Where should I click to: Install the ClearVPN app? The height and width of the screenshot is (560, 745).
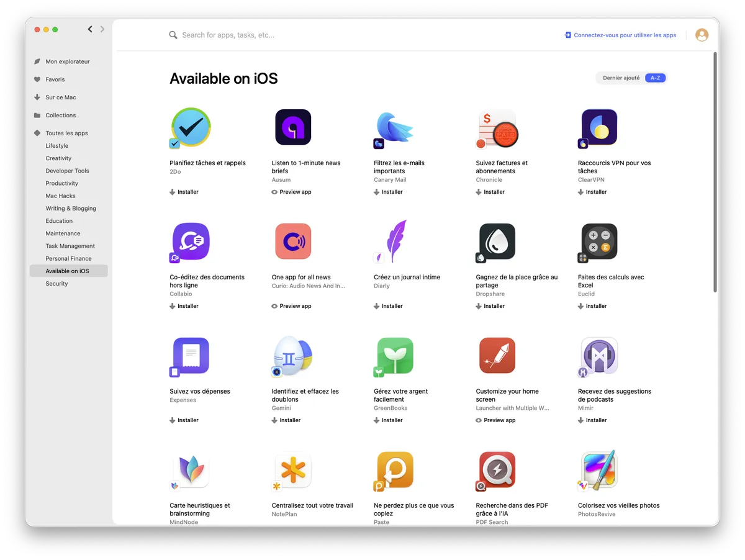592,192
